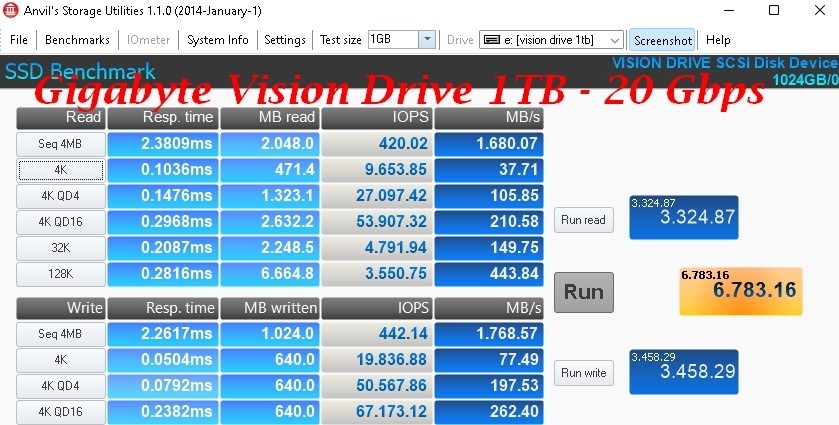Viewport: 839px width, 425px height.
Task: Run the write 4K QD4 test
Action: click(60, 385)
